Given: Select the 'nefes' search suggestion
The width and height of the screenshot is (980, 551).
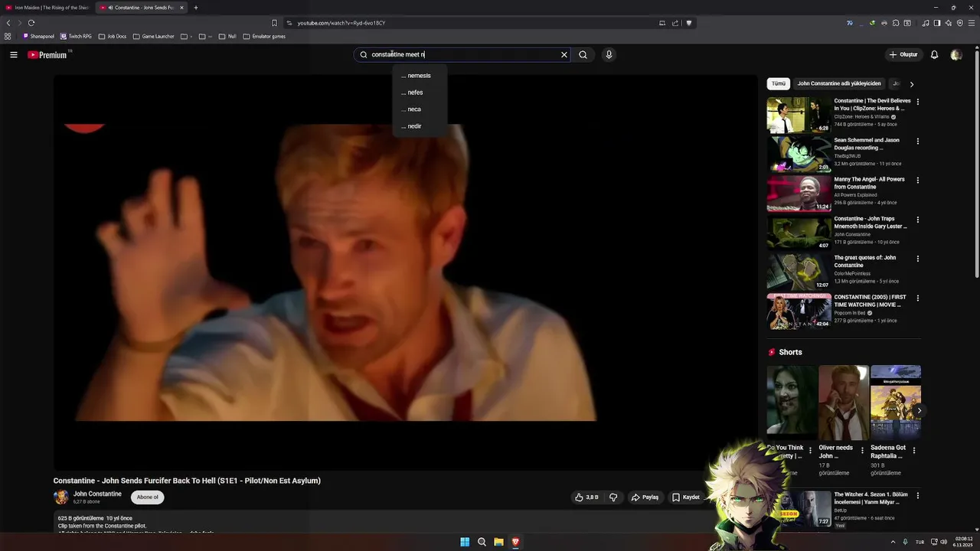Looking at the screenshot, I should (419, 93).
